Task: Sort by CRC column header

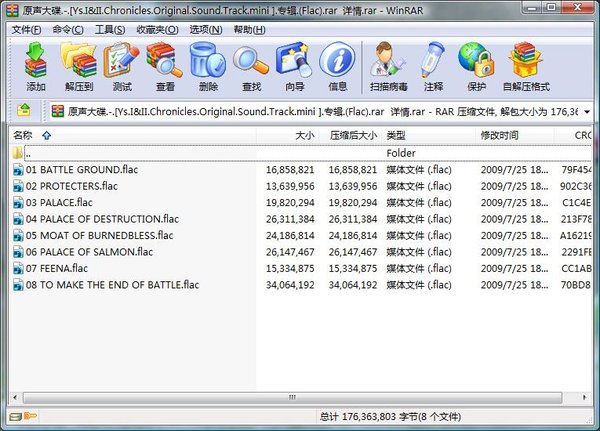Action: (x=573, y=135)
